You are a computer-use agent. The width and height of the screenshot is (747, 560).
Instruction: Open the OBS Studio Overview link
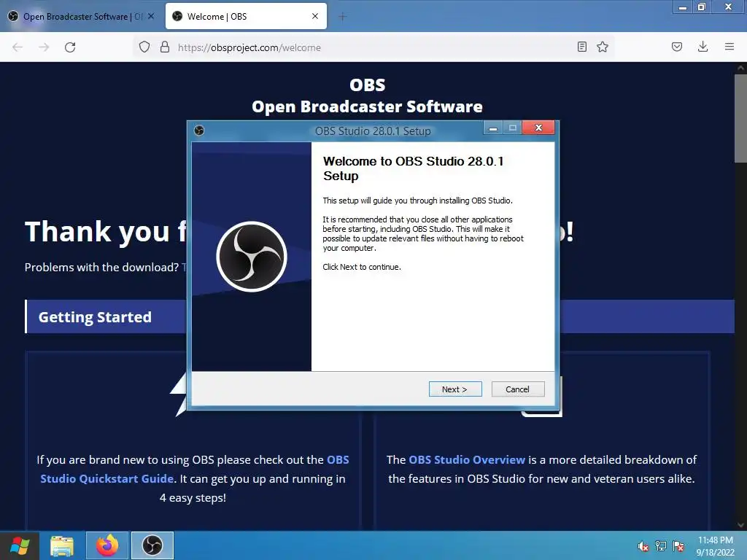coord(467,459)
